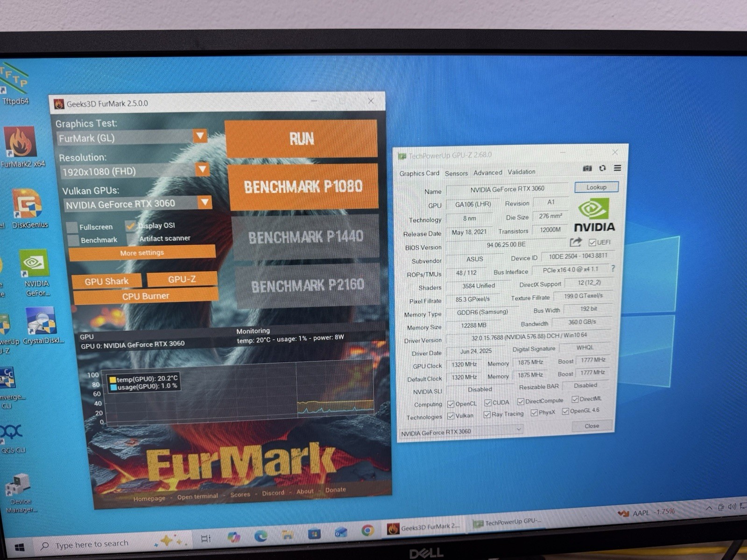
Task: Start BENCHMARK P1440 in FurMark
Action: 305,237
